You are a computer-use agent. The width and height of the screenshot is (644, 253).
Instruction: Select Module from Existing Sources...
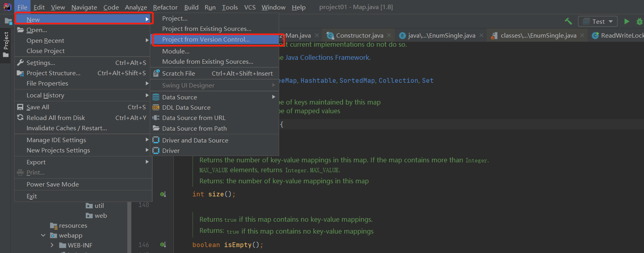215,62
